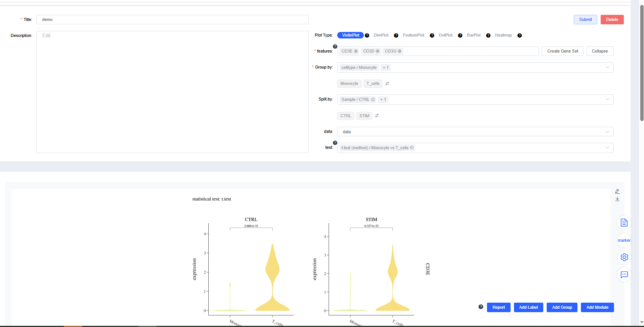Toggle the STIM sample tag

point(364,116)
